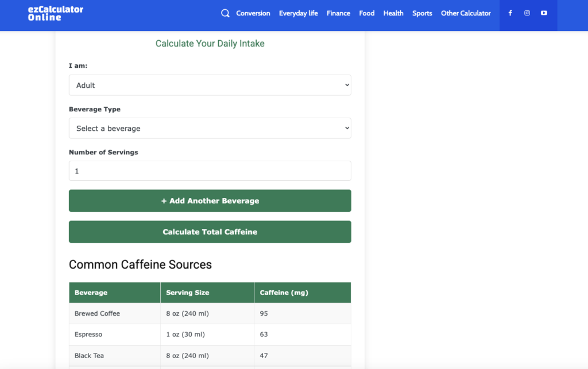The width and height of the screenshot is (588, 369).
Task: Open the 'I am' age group dropdown
Action: 210,84
